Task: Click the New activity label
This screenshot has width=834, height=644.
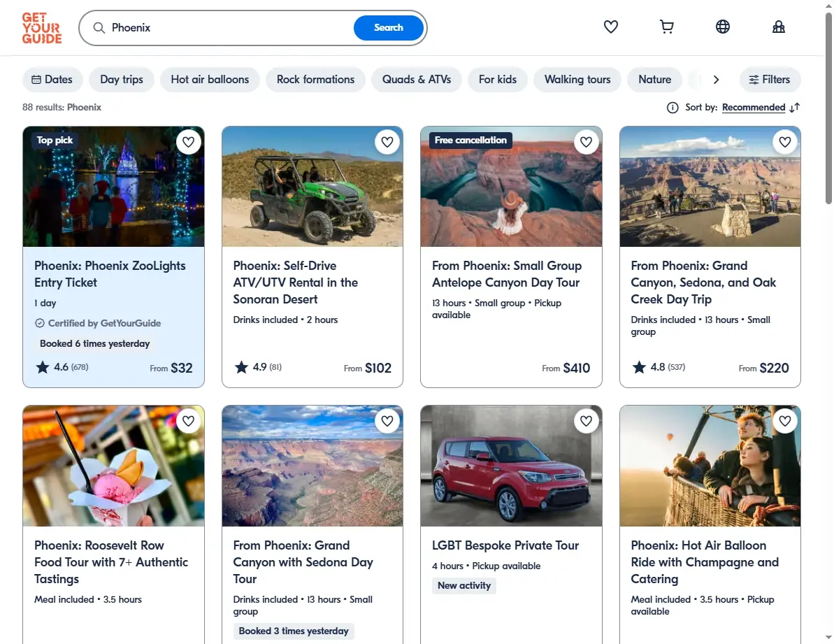Action: (x=463, y=585)
